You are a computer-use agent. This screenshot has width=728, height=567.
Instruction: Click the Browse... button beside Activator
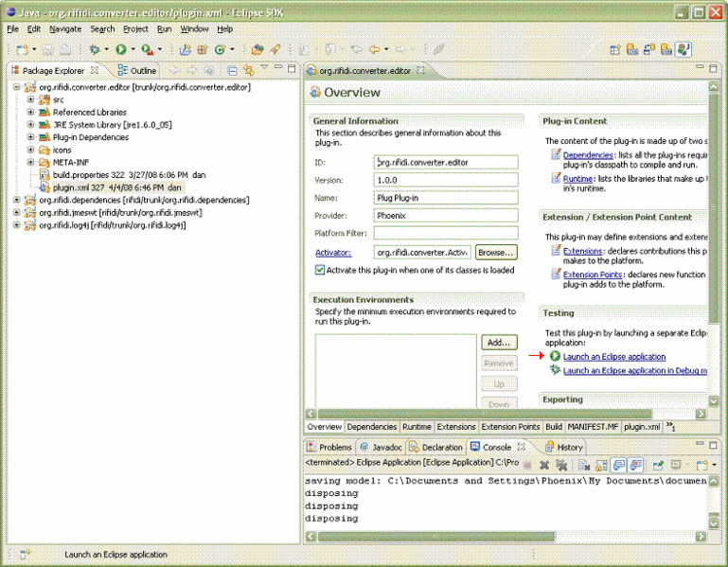pyautogui.click(x=495, y=253)
